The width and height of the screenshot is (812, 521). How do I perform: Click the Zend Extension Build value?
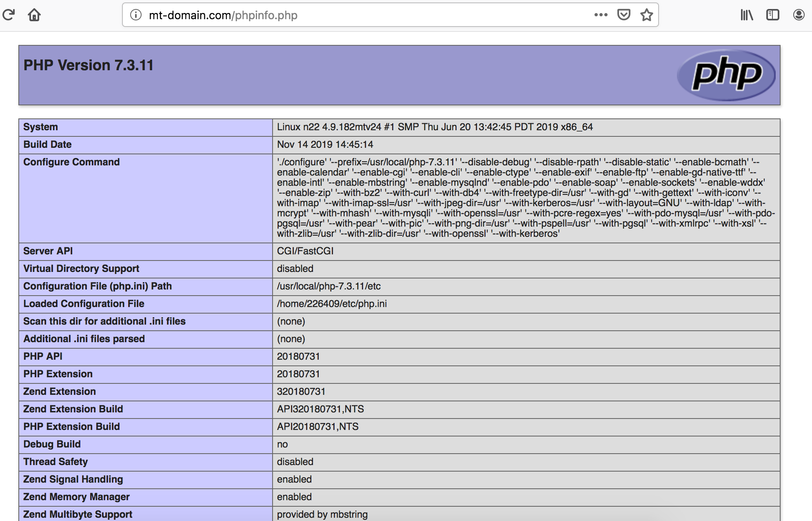click(x=320, y=409)
